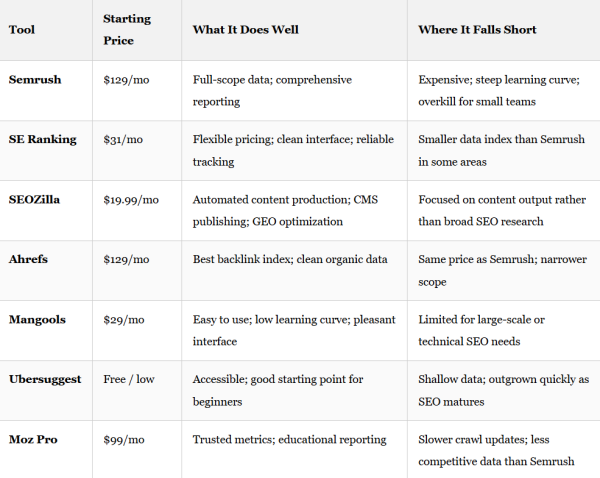Click the Tool column header
This screenshot has height=478, width=600.
[x=22, y=30]
